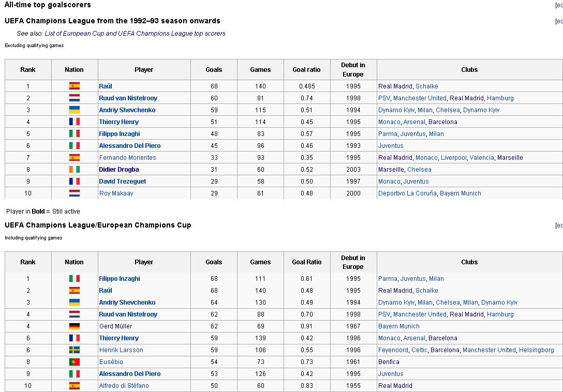Click the 'UEFA Champions League/European Champions Cup' heading
Image resolution: width=563 pixels, height=392 pixels.
pyautogui.click(x=98, y=225)
